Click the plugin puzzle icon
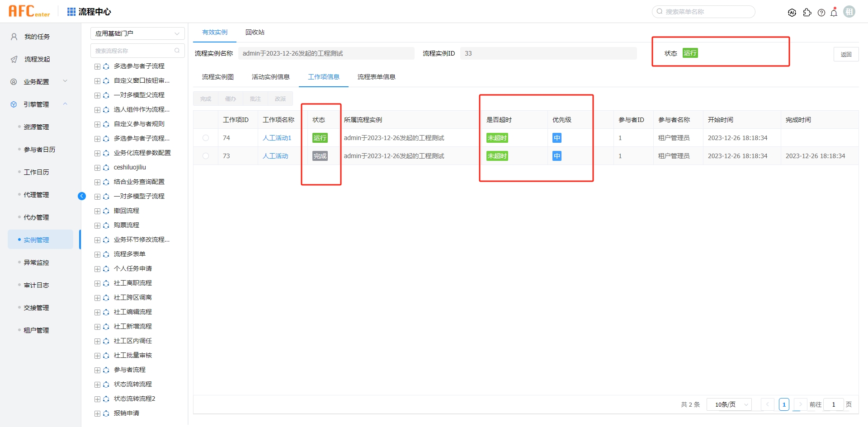The width and height of the screenshot is (868, 427). (807, 12)
